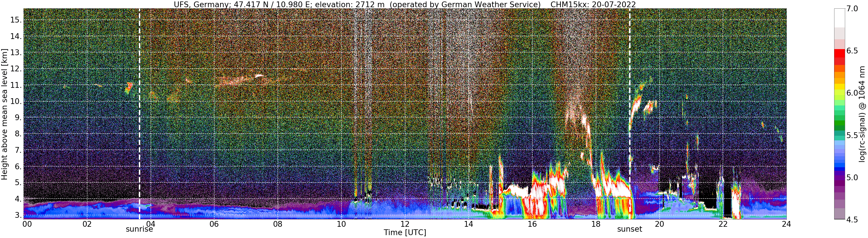Viewport: 868px width, 238px height.
Task: Click the height tick label "9."
Action: (x=18, y=118)
